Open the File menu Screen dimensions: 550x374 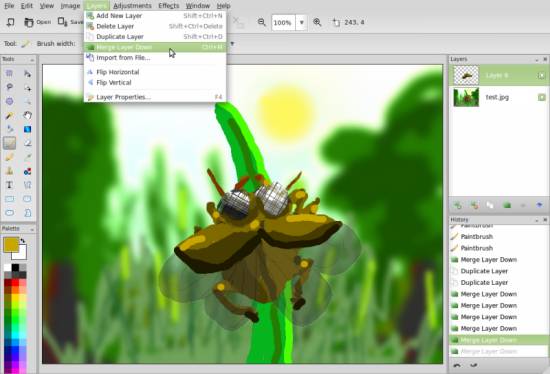click(9, 6)
